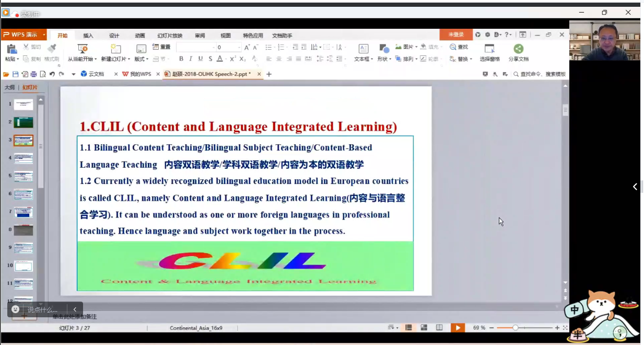This screenshot has height=345, width=644.
Task: Click Decrease Font Size icon
Action: [x=255, y=48]
